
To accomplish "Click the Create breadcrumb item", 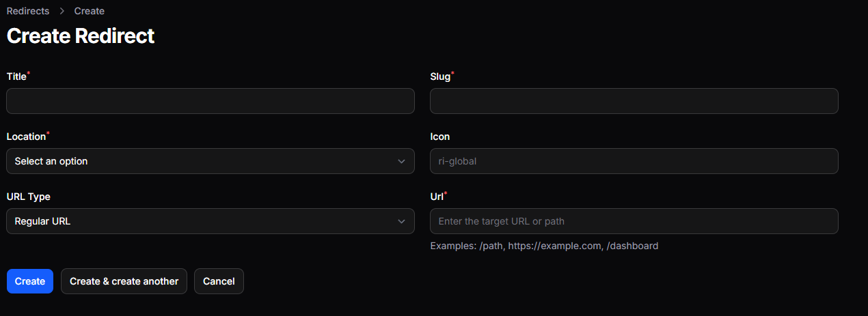I will [90, 11].
